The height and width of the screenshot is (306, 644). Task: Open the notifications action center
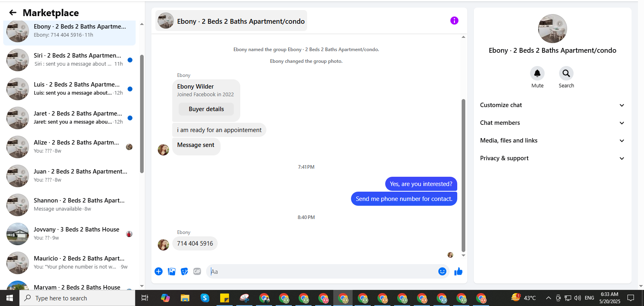(x=631, y=298)
